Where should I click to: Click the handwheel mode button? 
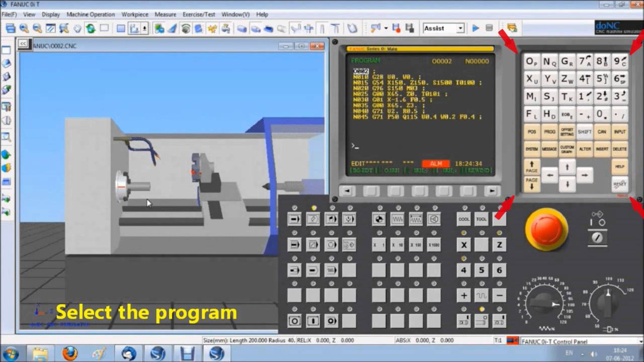pyautogui.click(x=434, y=219)
